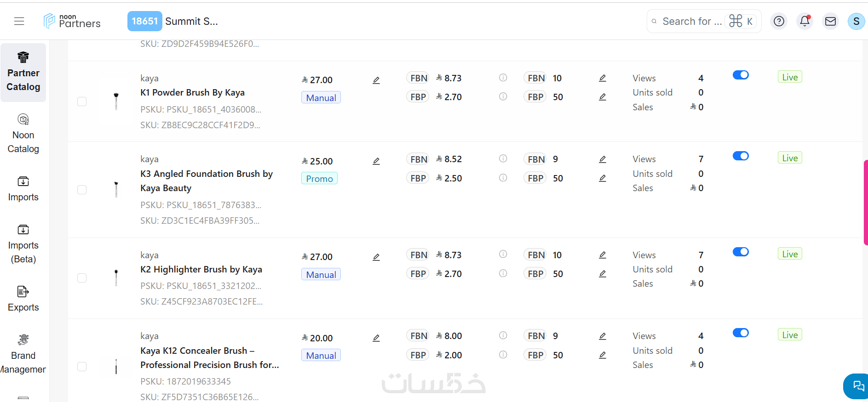Image resolution: width=868 pixels, height=402 pixels.
Task: Edit FBN stock for K3 Angled Foundation Brush
Action: click(602, 159)
